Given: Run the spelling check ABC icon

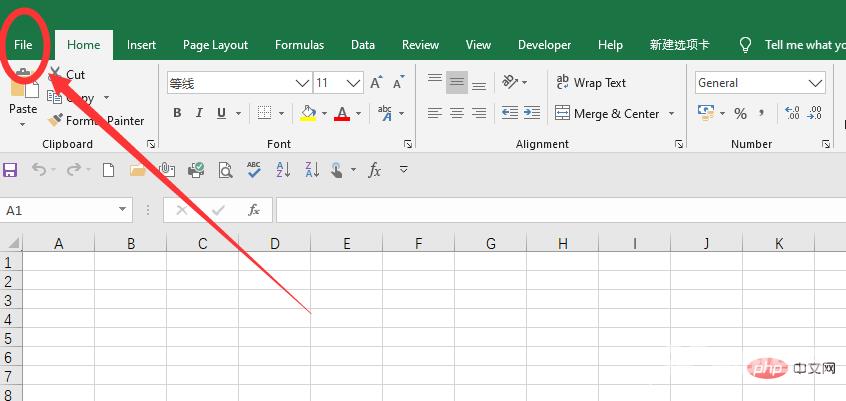Looking at the screenshot, I should point(254,170).
